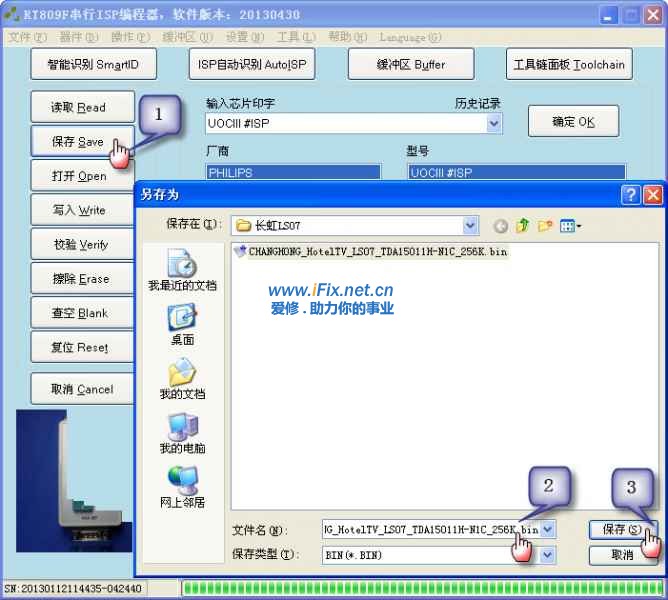Expand the save as type dropdown
Viewport: 668px width, 600px height.
(548, 554)
